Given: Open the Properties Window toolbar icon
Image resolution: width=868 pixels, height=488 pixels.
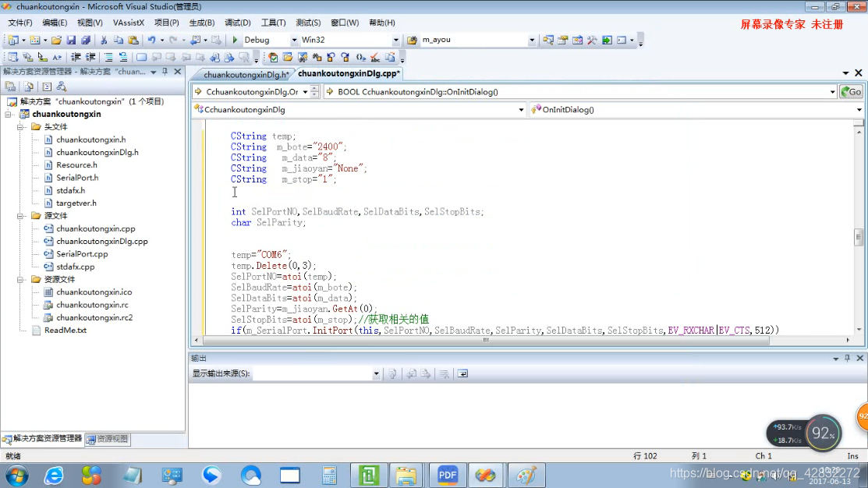Looking at the screenshot, I should 563,40.
